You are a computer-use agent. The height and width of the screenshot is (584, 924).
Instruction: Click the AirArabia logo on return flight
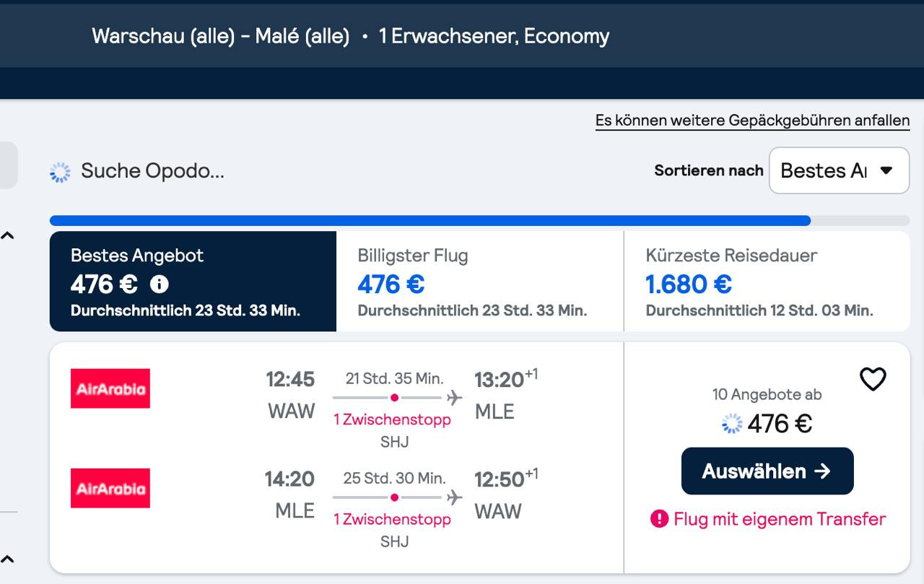coord(110,488)
